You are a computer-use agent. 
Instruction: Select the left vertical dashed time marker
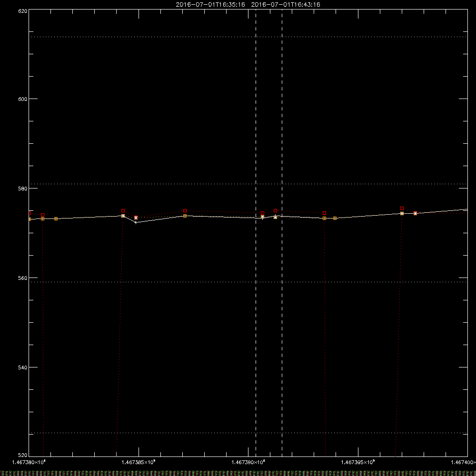tap(256, 233)
